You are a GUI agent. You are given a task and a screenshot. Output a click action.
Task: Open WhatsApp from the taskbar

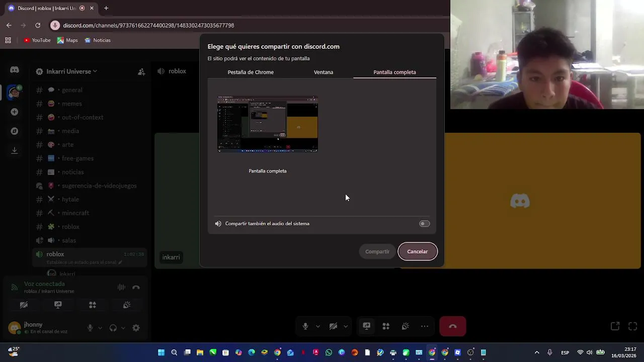[329, 352]
